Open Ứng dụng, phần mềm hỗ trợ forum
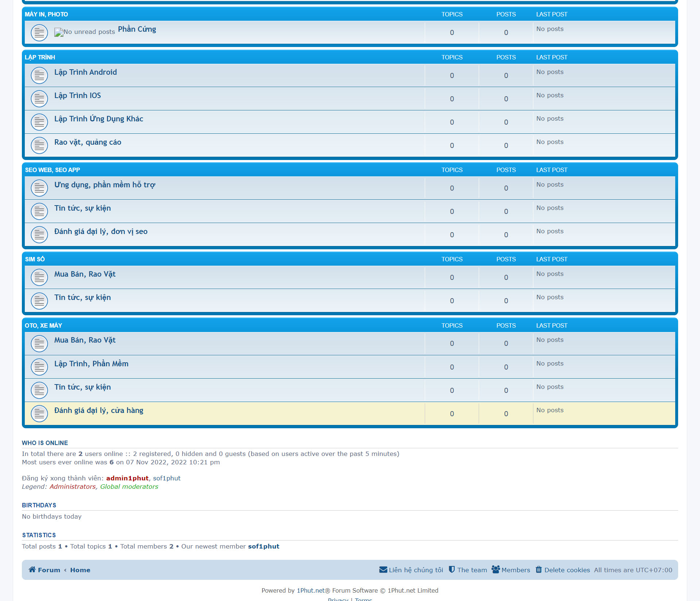This screenshot has width=700, height=601. click(105, 185)
